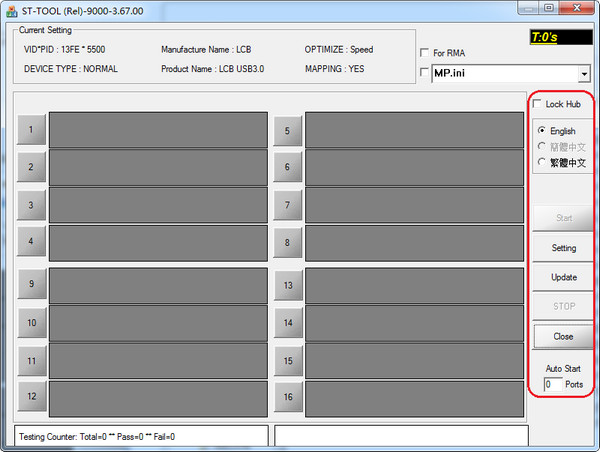Enable the For RMA checkbox

click(x=424, y=52)
